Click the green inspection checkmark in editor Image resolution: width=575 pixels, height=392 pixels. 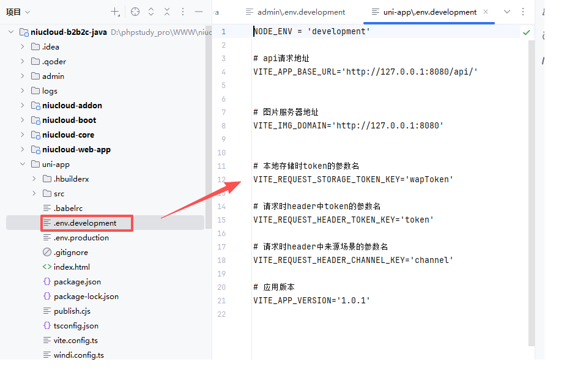tap(526, 32)
